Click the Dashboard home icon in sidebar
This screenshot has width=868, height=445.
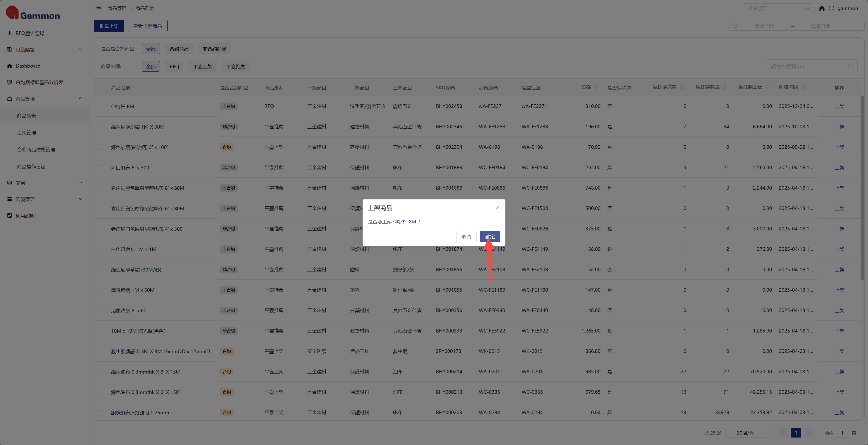(10, 66)
